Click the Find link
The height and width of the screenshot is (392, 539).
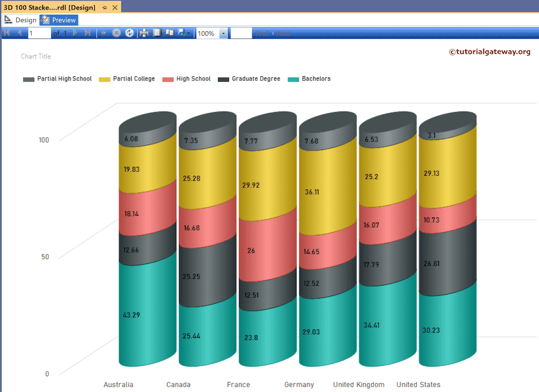pos(263,33)
